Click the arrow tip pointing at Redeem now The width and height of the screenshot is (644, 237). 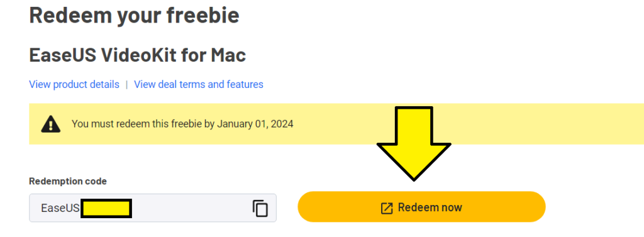click(414, 177)
